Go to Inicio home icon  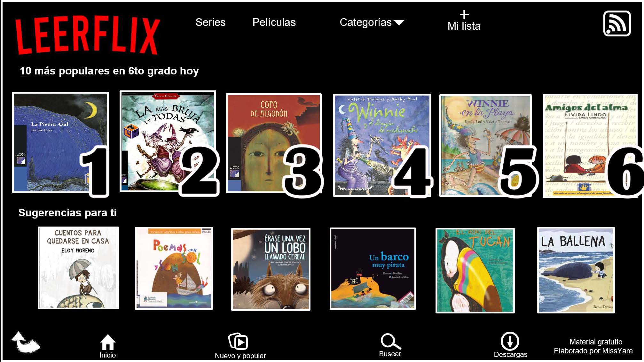(x=108, y=342)
